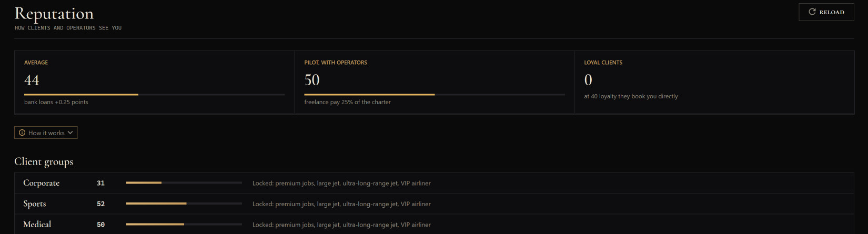
Task: Click the Average reputation progress bar
Action: click(154, 95)
